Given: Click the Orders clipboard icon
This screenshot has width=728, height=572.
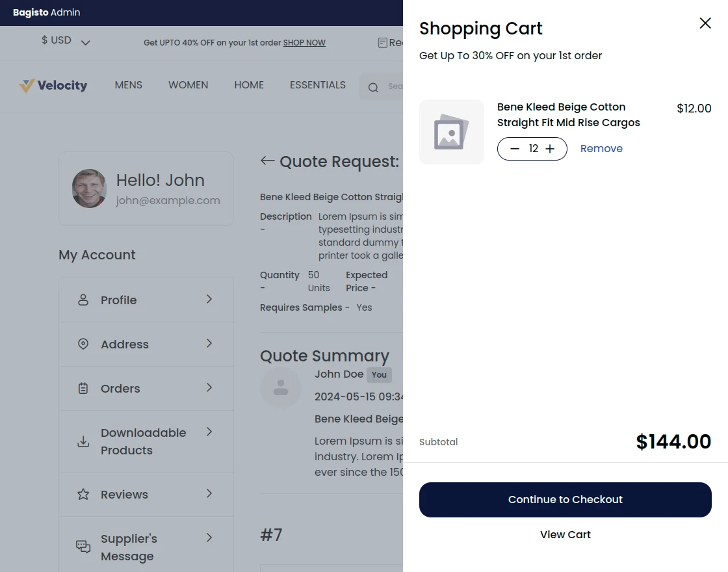Looking at the screenshot, I should [x=83, y=389].
